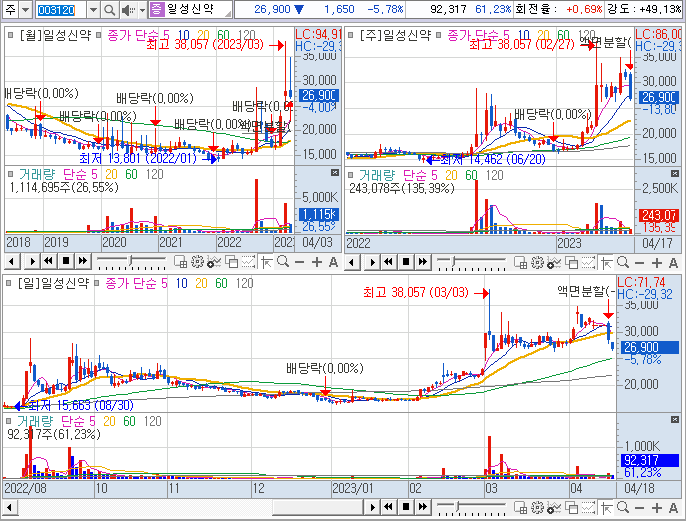Step back one bar in monthly chart

(x=12, y=262)
